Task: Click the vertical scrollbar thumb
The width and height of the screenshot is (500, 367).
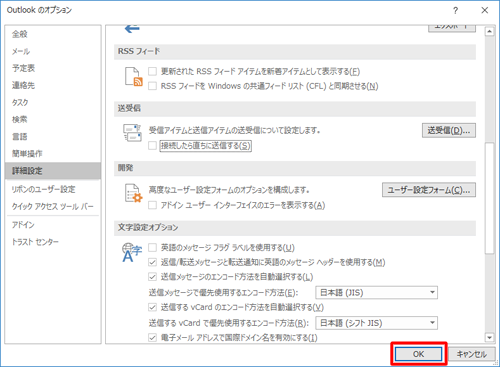Action: pyautogui.click(x=489, y=198)
